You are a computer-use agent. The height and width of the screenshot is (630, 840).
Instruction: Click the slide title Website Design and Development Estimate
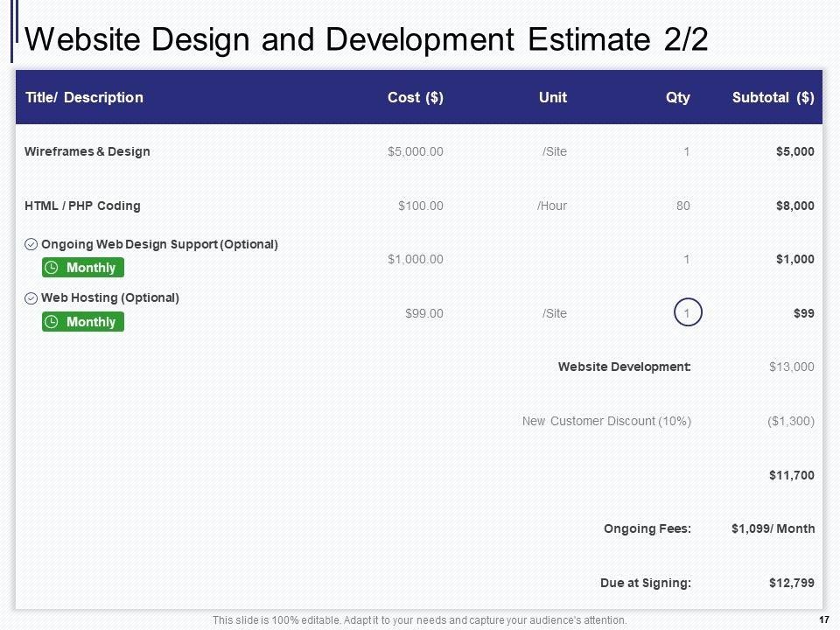pos(367,40)
